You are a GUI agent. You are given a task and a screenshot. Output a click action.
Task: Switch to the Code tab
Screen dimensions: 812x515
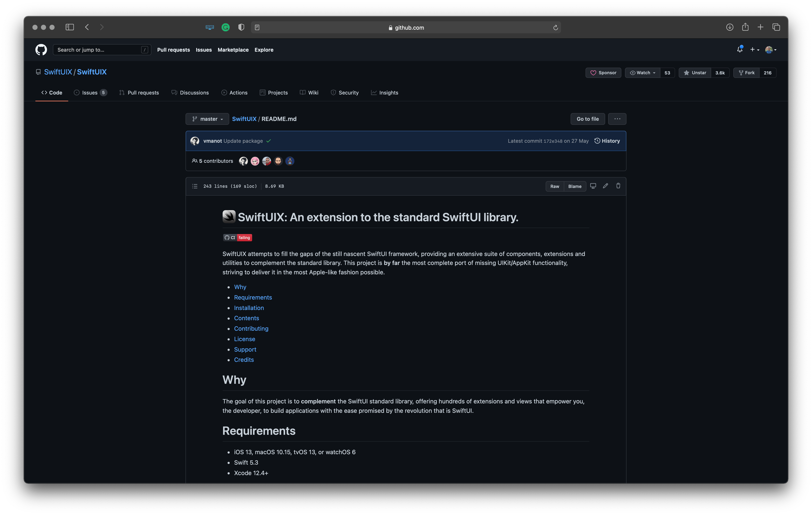52,92
